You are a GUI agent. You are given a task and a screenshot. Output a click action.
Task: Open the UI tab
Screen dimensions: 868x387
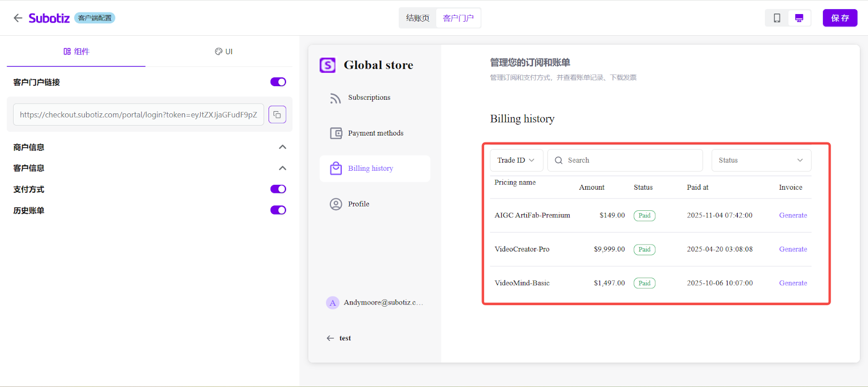coord(224,51)
